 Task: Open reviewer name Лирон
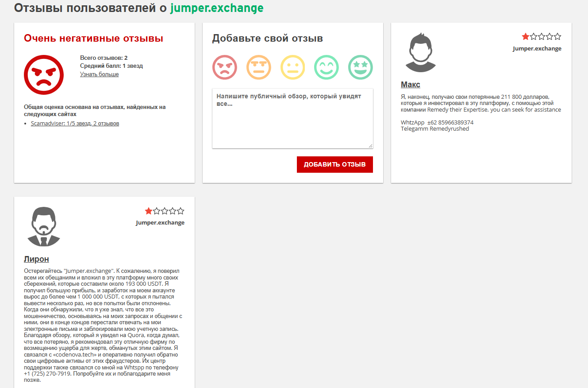[x=36, y=259]
